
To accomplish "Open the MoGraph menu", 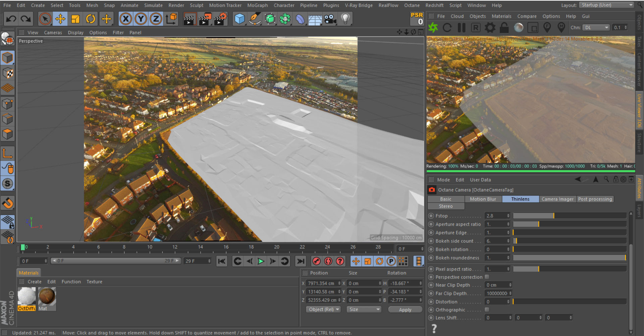I will click(x=257, y=5).
